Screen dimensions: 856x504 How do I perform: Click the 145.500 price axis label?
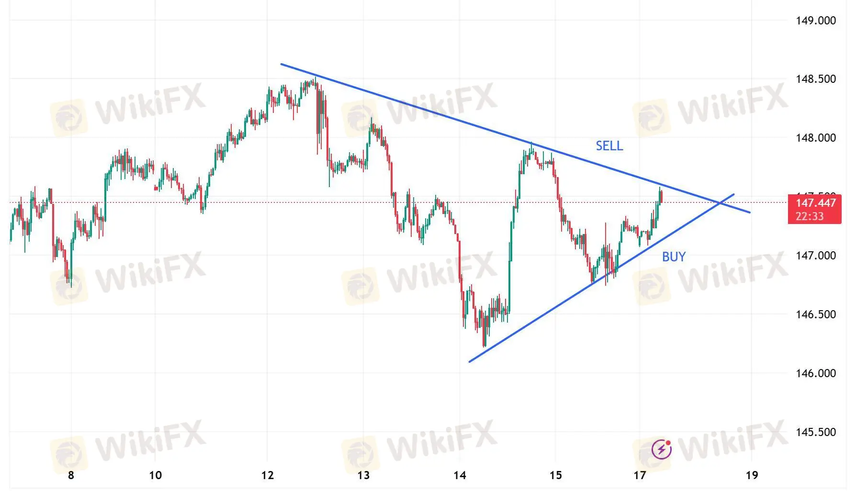816,432
